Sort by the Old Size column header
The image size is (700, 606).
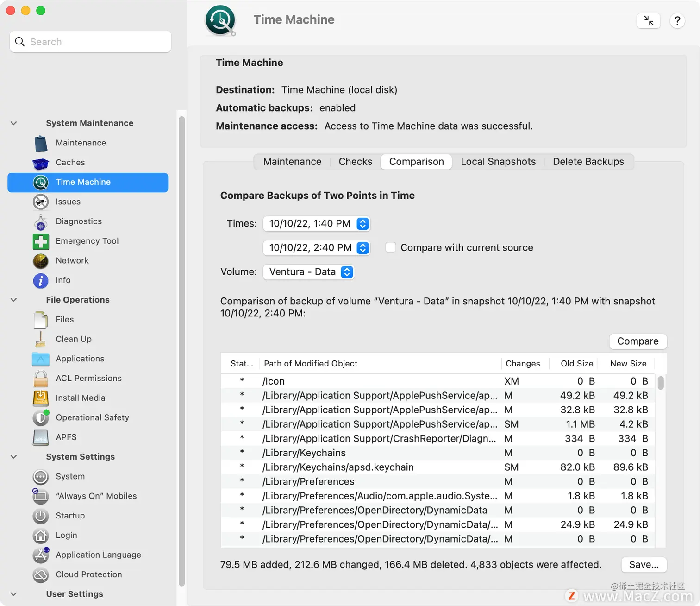[574, 364]
